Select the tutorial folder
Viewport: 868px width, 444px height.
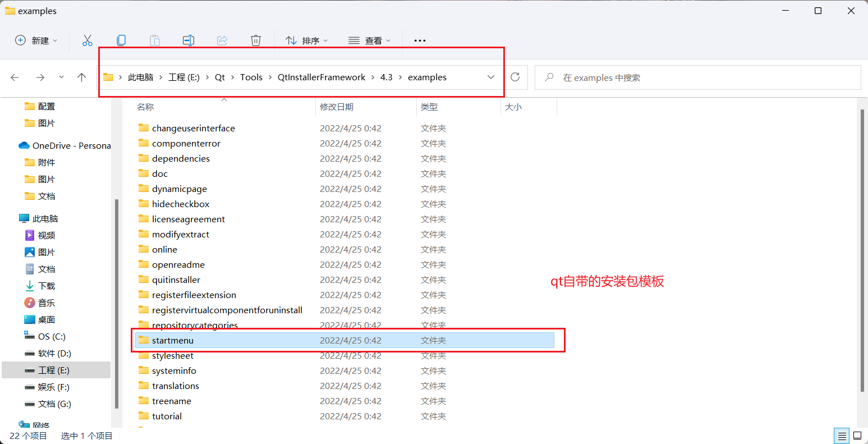167,416
